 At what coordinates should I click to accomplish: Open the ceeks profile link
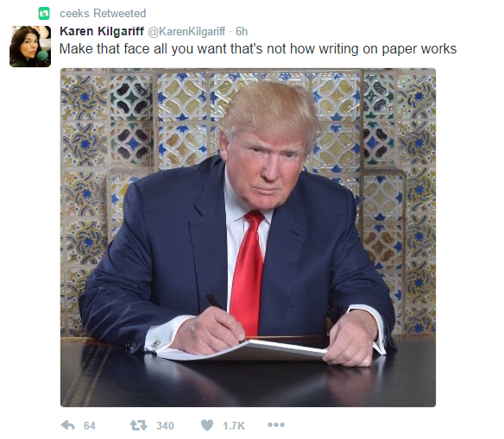click(x=74, y=14)
